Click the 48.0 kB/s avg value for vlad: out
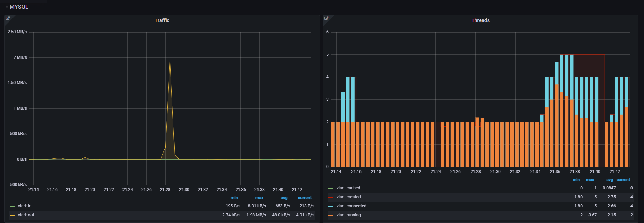Image resolution: width=644 pixels, height=223 pixels. (281, 215)
